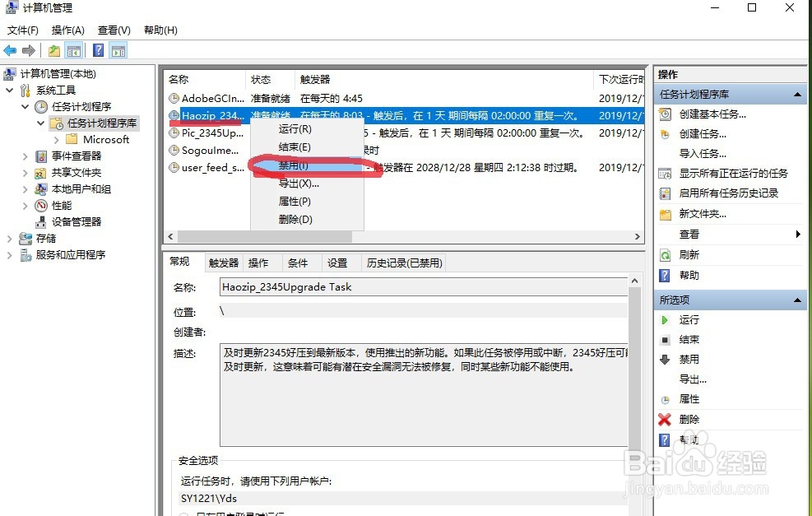
Task: Click the Device Manager icon in tree
Action: [41, 222]
